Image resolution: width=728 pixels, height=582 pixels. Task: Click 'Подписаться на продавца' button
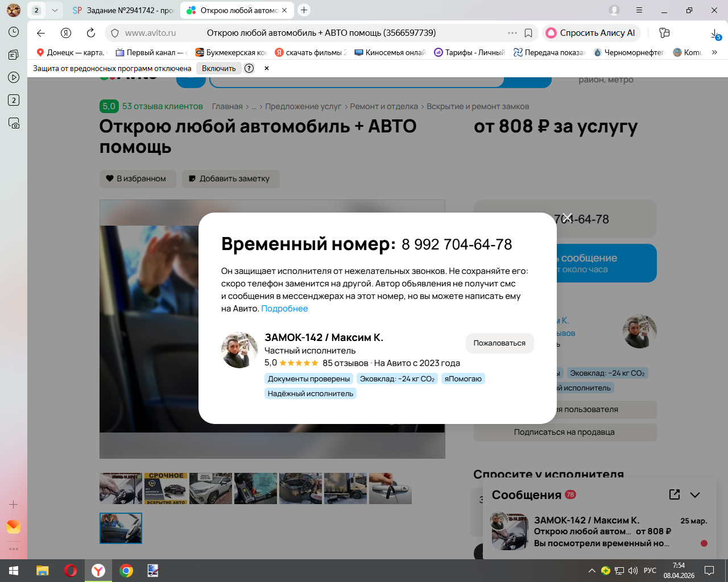point(565,432)
